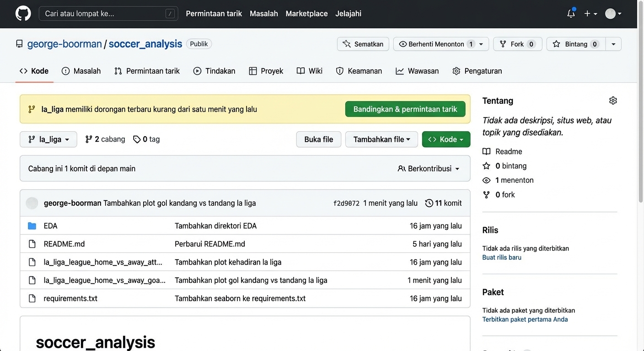Click the Sematkan pin button

coord(363,44)
